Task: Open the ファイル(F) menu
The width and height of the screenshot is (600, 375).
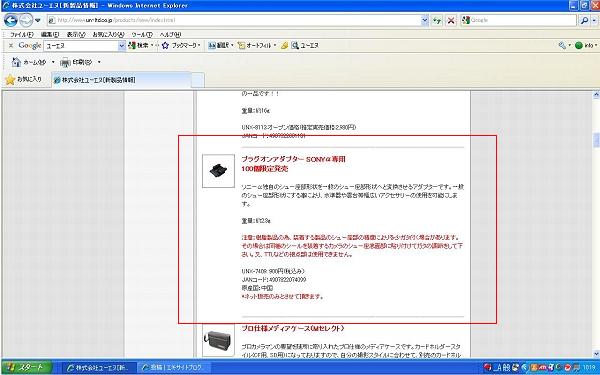Action: coord(21,34)
